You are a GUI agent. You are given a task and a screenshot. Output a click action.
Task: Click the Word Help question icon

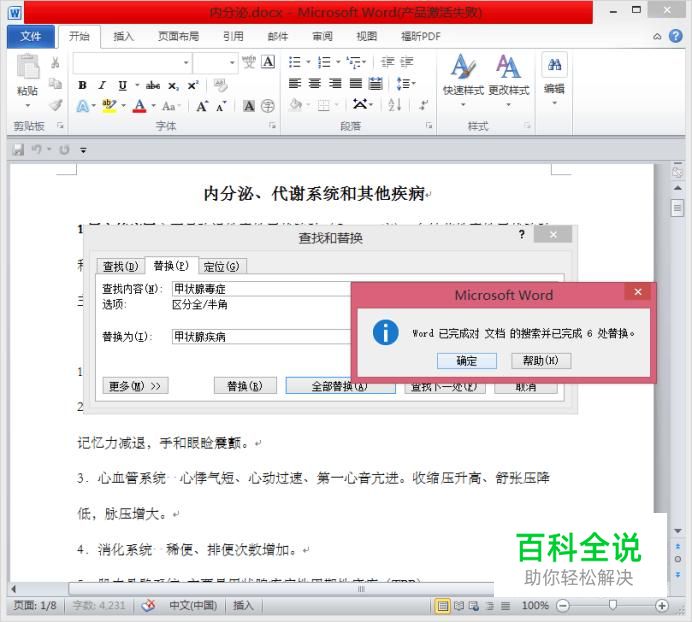point(676,36)
